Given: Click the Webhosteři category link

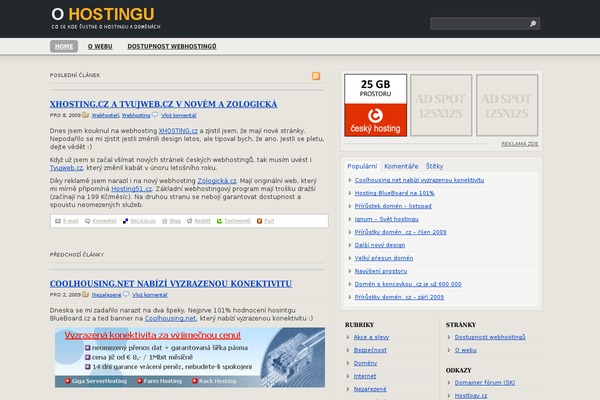Looking at the screenshot, I should (106, 115).
